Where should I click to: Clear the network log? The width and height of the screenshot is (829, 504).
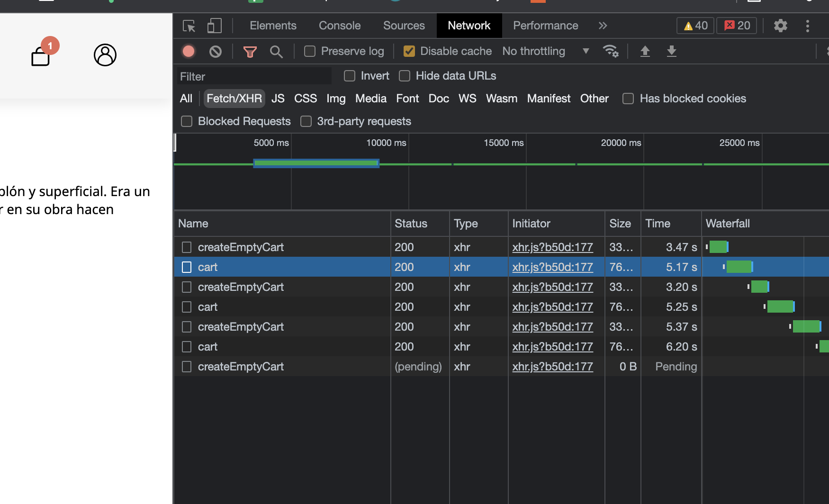pos(215,51)
